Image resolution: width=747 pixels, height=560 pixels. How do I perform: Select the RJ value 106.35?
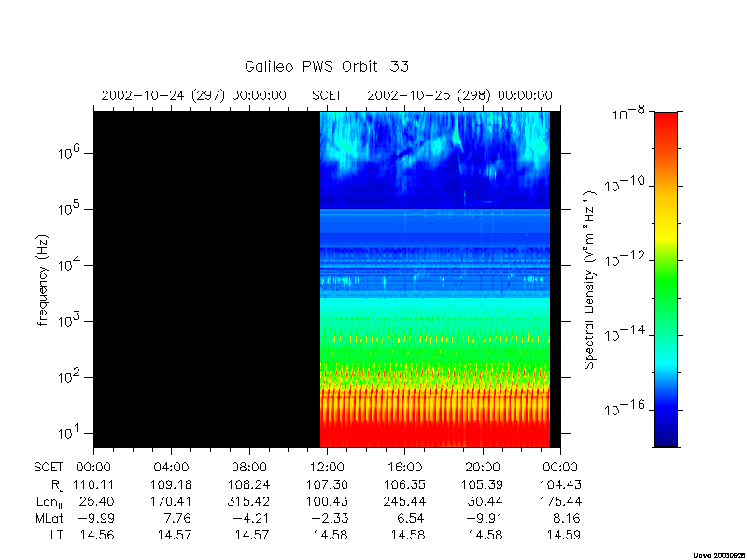[404, 484]
